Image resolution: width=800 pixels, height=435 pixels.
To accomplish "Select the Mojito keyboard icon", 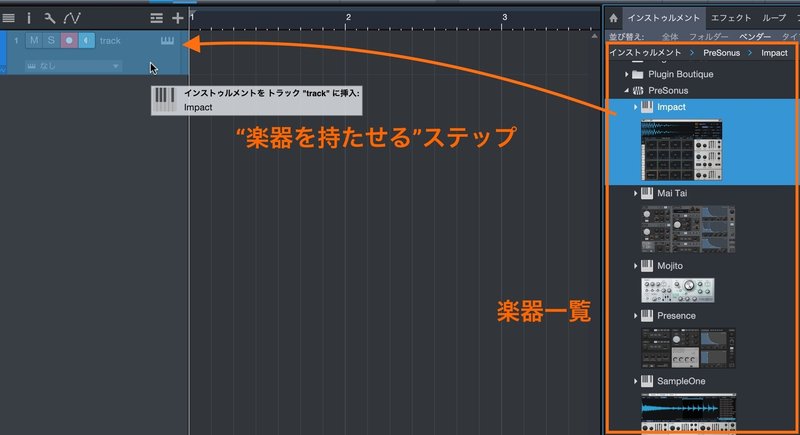I will 647,266.
